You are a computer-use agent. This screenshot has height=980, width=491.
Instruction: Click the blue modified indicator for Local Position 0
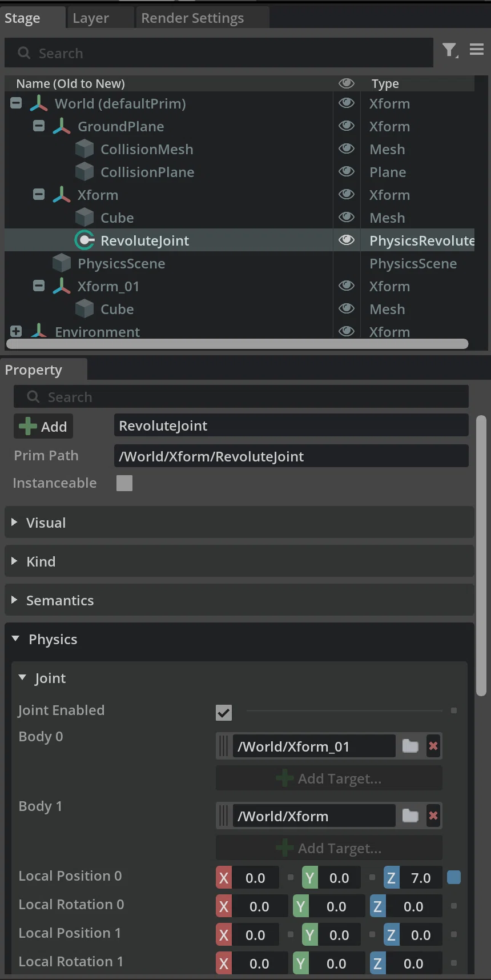(x=454, y=877)
